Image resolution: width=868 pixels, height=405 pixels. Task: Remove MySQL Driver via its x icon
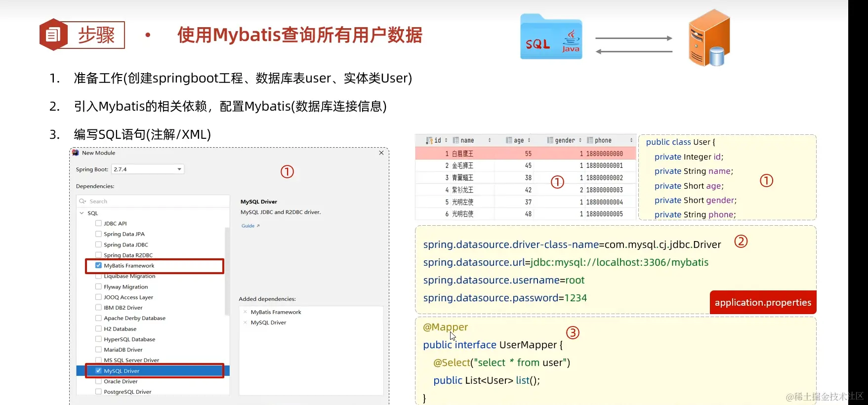tap(245, 323)
